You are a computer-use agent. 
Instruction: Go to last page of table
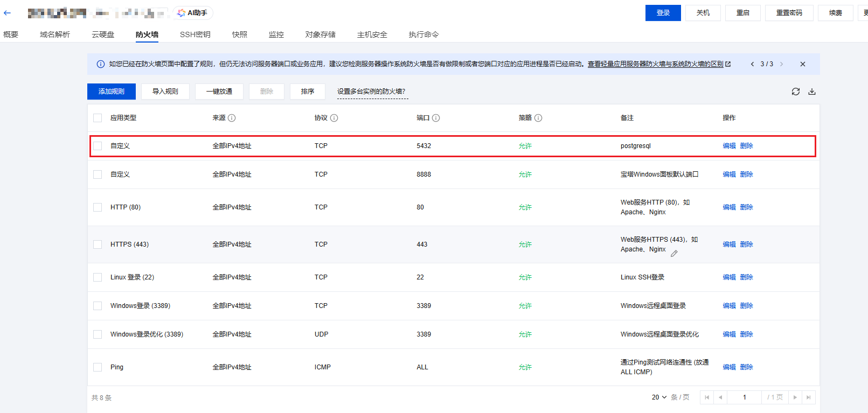pos(809,397)
